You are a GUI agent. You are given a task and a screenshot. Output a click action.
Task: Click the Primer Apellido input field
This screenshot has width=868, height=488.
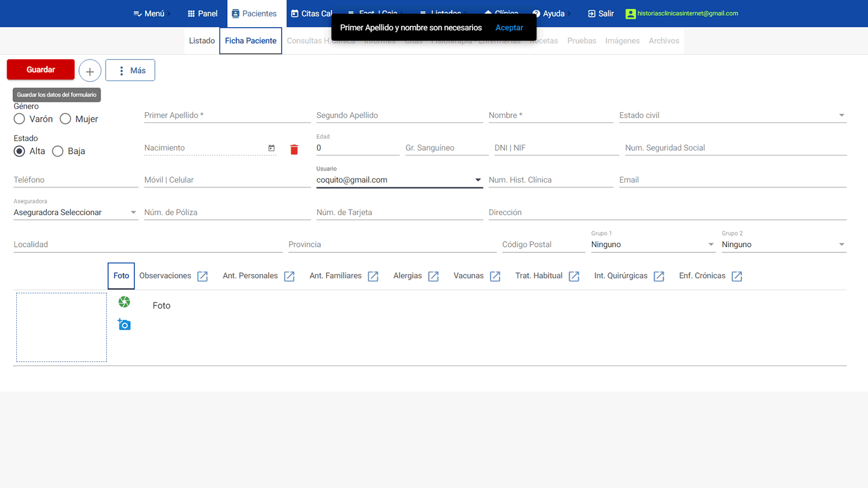(x=227, y=116)
